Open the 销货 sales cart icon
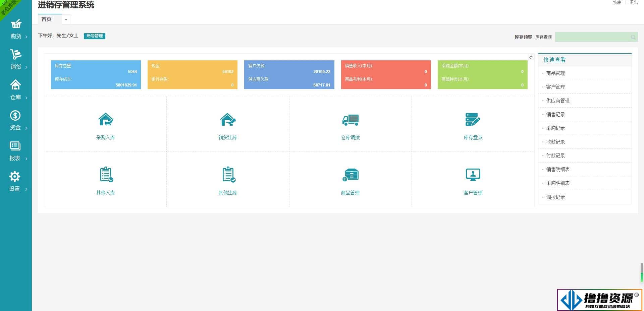Viewport: 644px width, 311px height. tap(16, 54)
